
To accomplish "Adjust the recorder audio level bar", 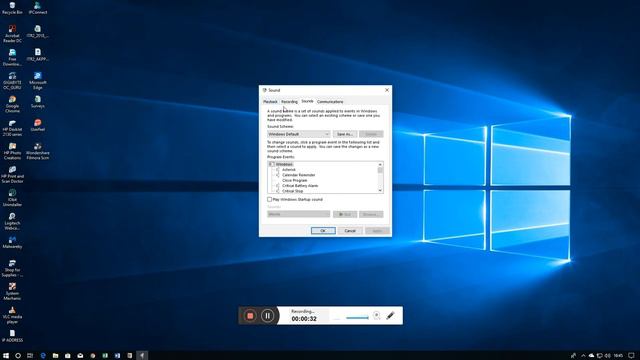I will (357, 318).
